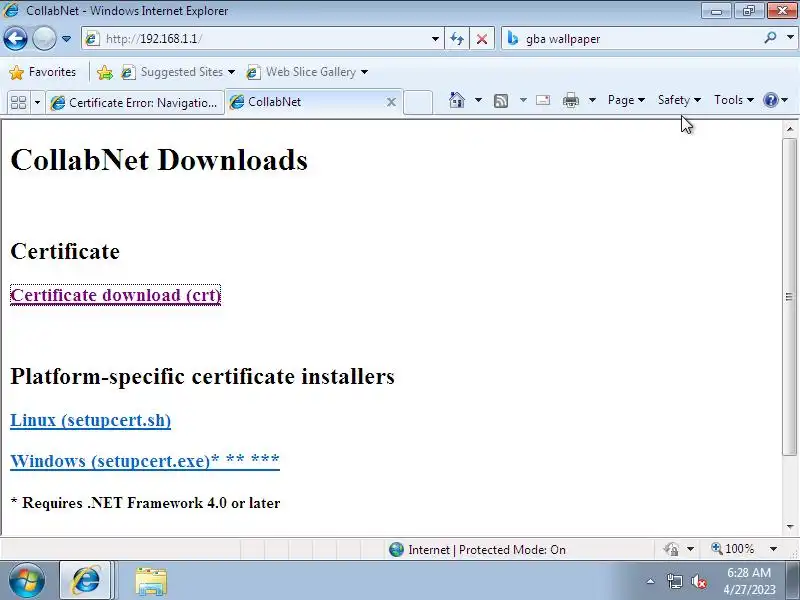Click the Home icon in command bar
800x600 pixels.
457,100
